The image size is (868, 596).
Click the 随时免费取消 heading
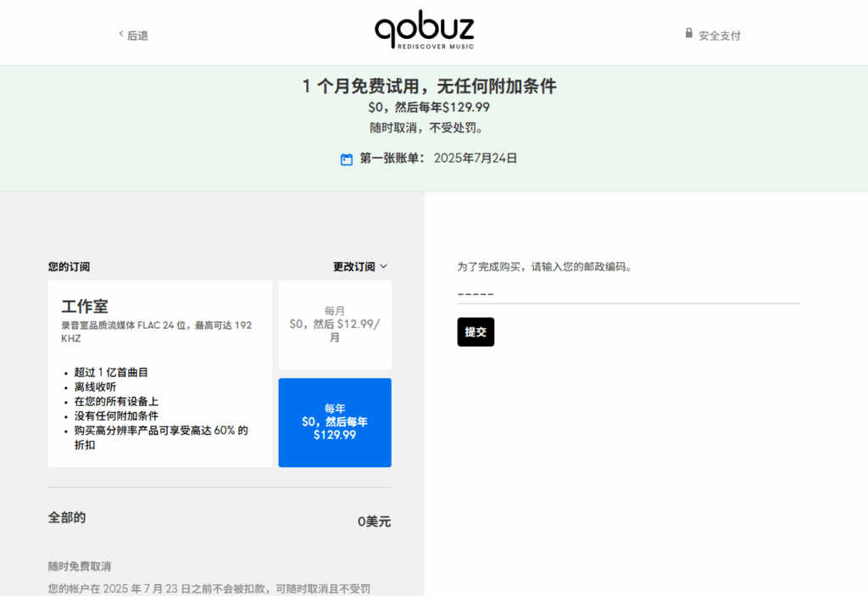coord(79,566)
